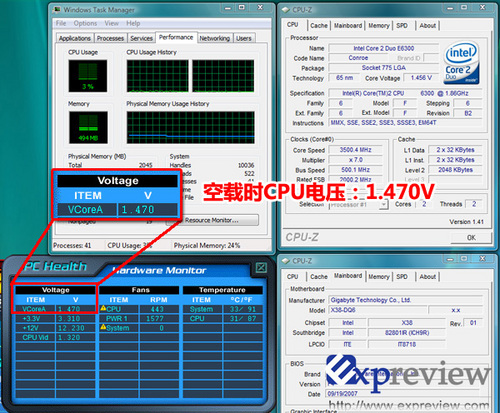
Task: Switch to the Applications tab
Action: (x=75, y=38)
